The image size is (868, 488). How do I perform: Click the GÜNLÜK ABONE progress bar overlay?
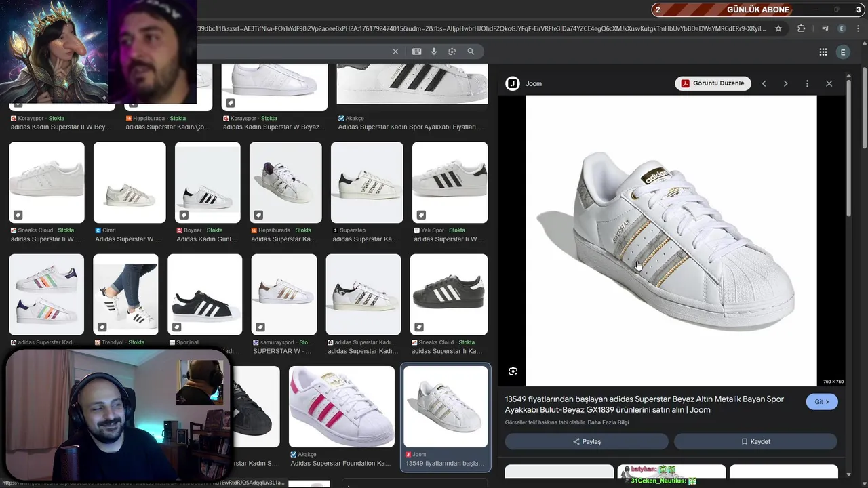757,9
